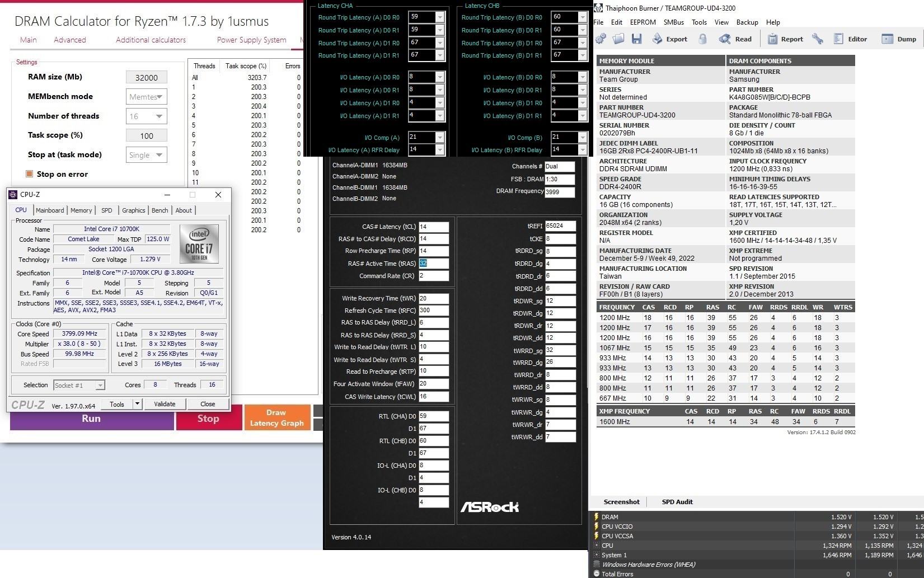Image resolution: width=924 pixels, height=578 pixels.
Task: Open Thaiphoon Burner settings gears icon
Action: 601,39
